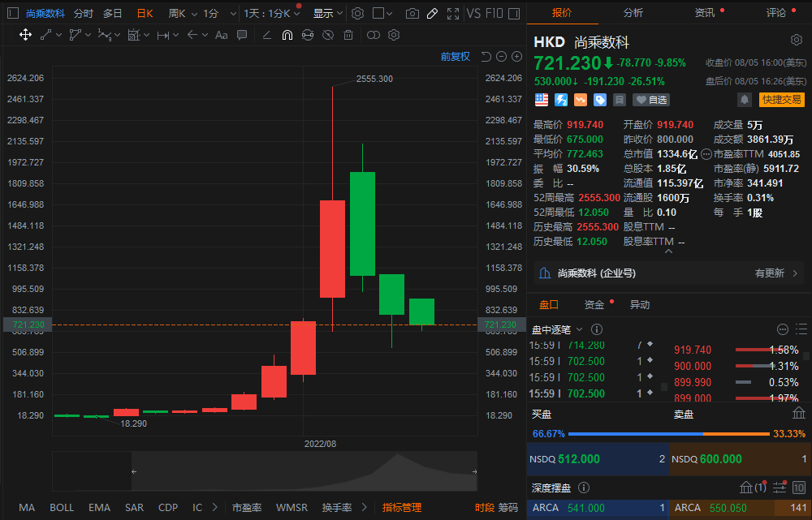The image size is (812, 520).
Task: Select the magnet snap drawing tool
Action: point(287,35)
